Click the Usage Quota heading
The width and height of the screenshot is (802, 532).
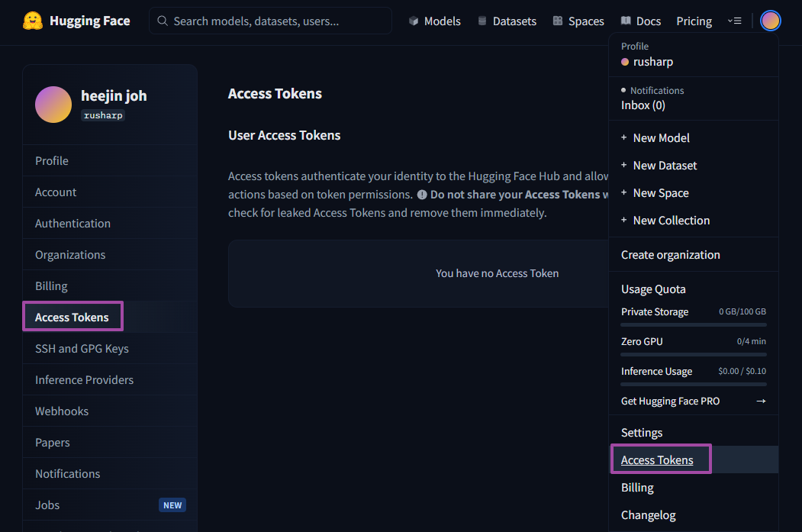(653, 289)
